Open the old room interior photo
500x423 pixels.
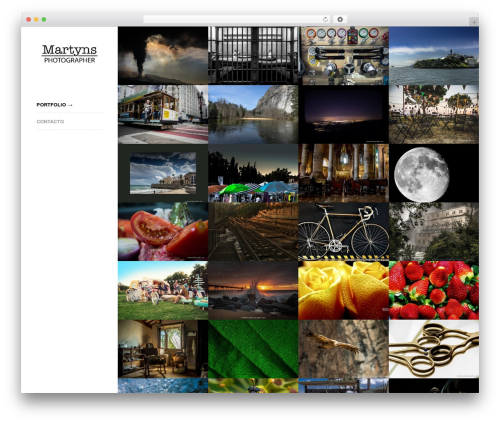[163, 349]
